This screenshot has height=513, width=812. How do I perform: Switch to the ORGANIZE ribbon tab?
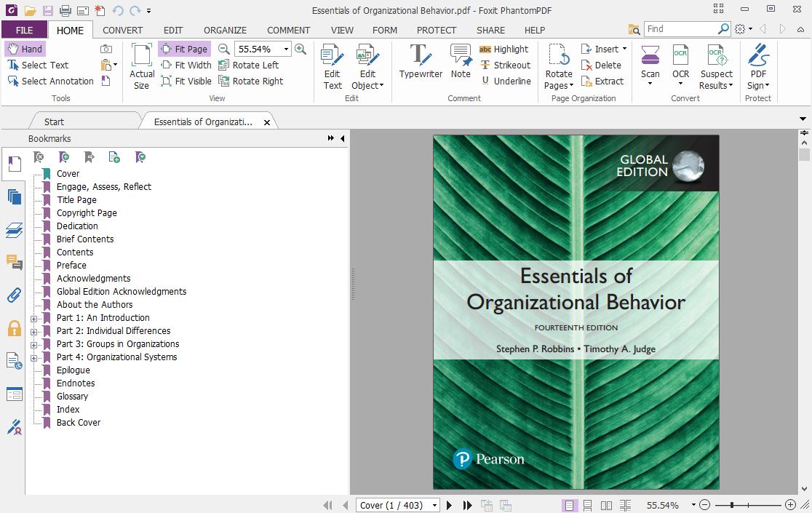pos(225,30)
